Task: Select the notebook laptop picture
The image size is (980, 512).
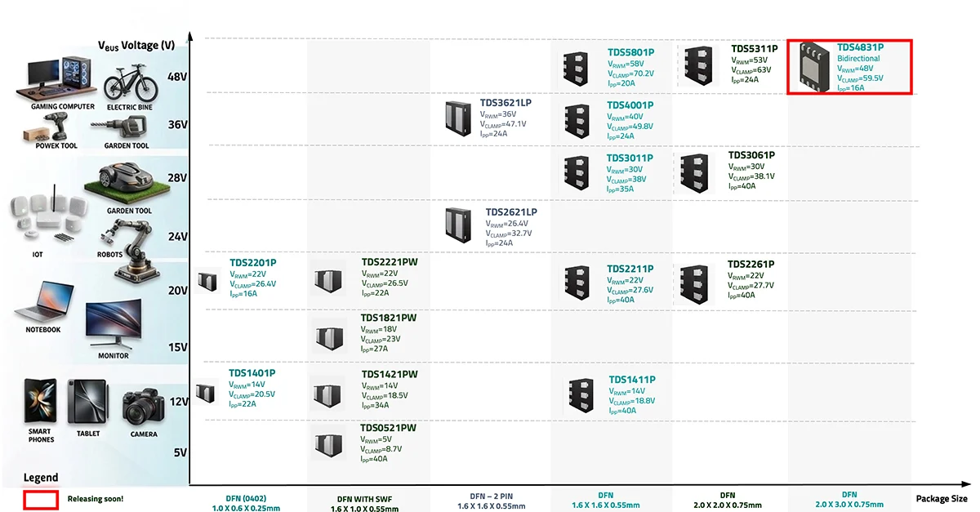Action: coord(43,303)
